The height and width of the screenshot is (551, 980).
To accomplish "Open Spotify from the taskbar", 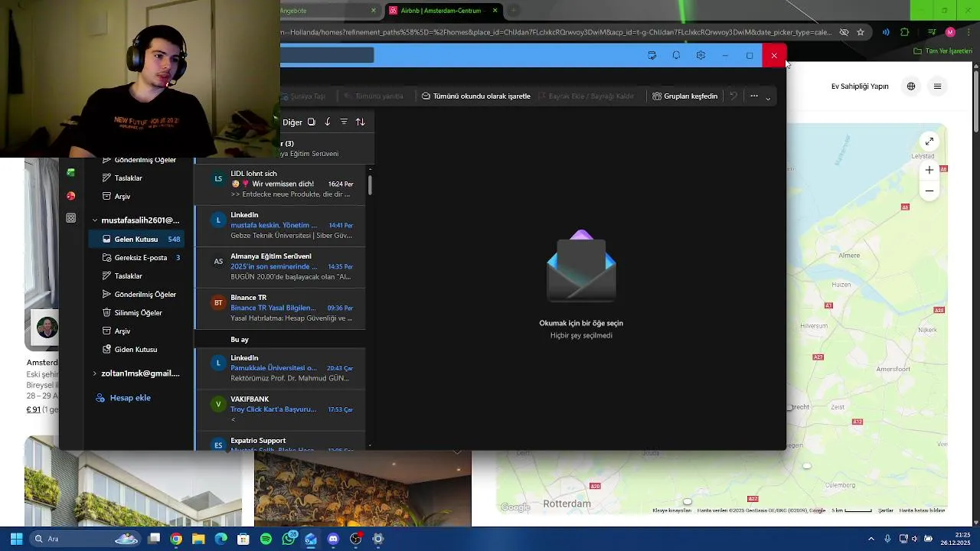I will click(266, 539).
